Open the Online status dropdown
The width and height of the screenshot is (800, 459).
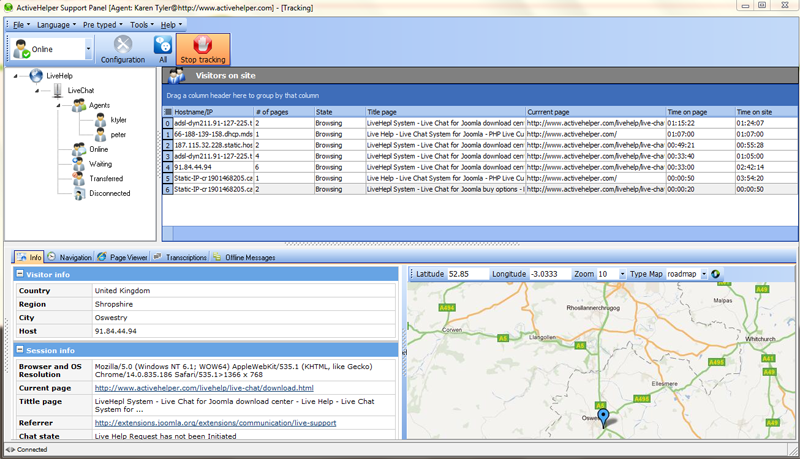point(88,49)
